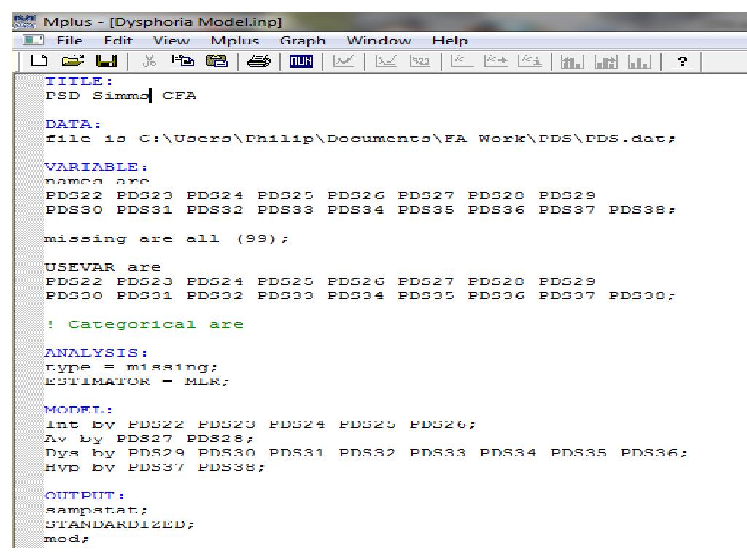Viewport: 747px width, 560px height.
Task: Open the View menu
Action: pos(171,41)
